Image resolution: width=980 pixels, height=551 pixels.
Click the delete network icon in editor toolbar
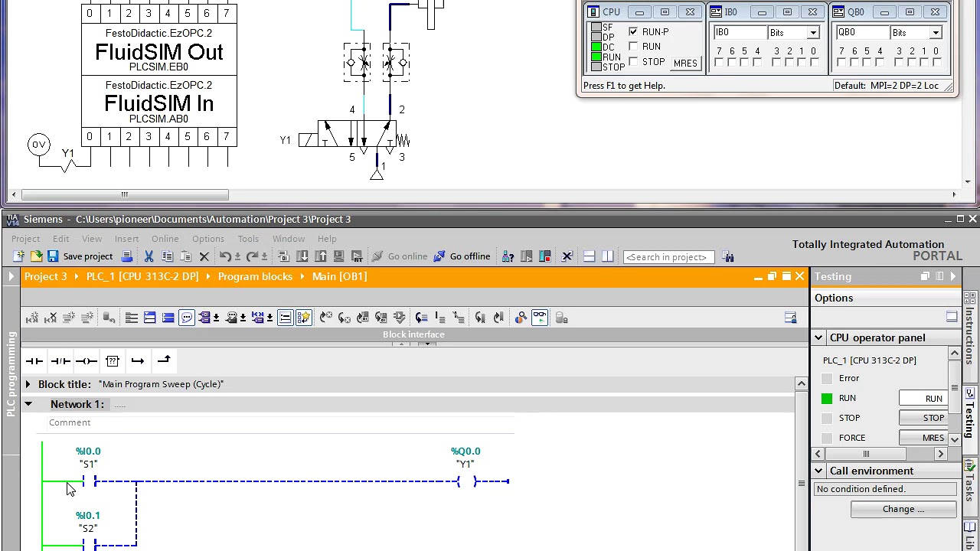pyautogui.click(x=51, y=318)
